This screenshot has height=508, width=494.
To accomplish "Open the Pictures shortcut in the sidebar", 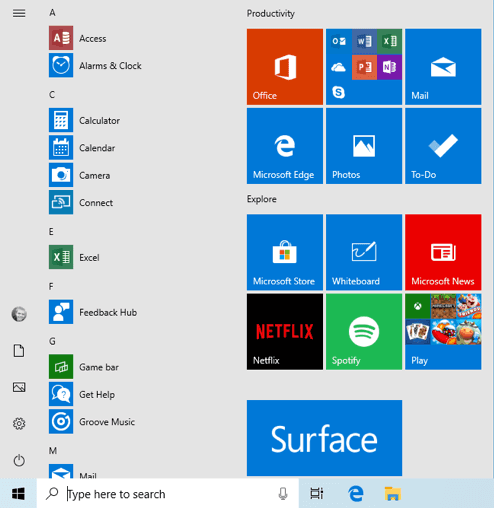I will pyautogui.click(x=19, y=387).
